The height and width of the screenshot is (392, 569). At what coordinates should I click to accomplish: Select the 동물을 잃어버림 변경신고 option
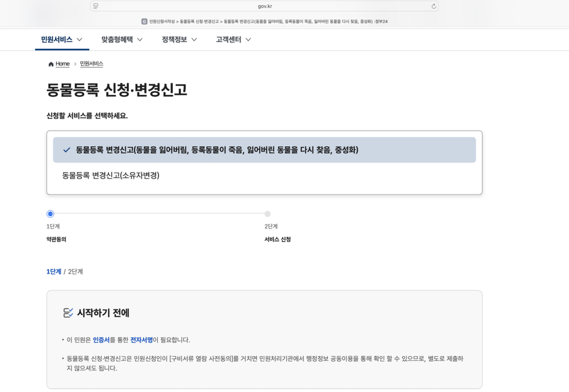pyautogui.click(x=264, y=150)
